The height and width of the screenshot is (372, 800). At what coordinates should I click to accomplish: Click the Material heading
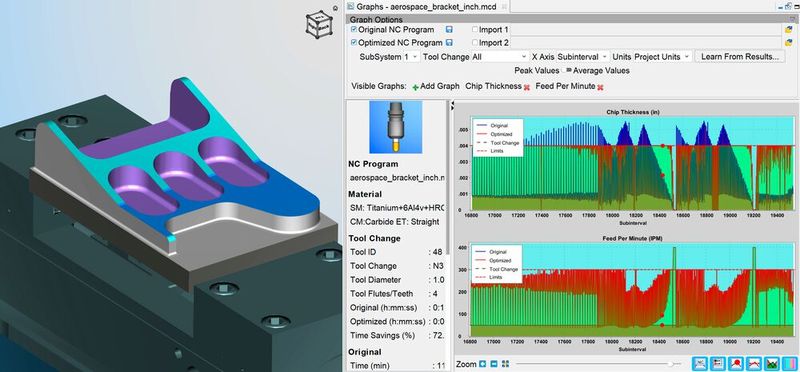pos(365,194)
